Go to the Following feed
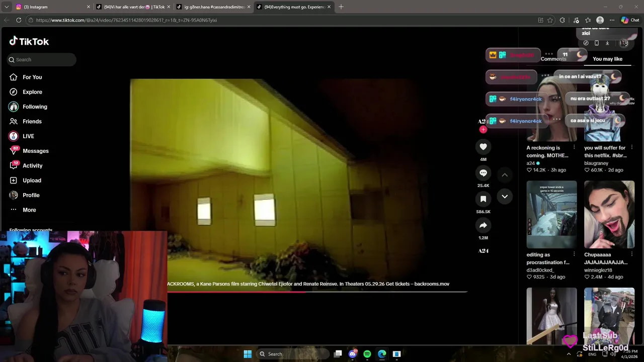The width and height of the screenshot is (644, 362). point(35,107)
